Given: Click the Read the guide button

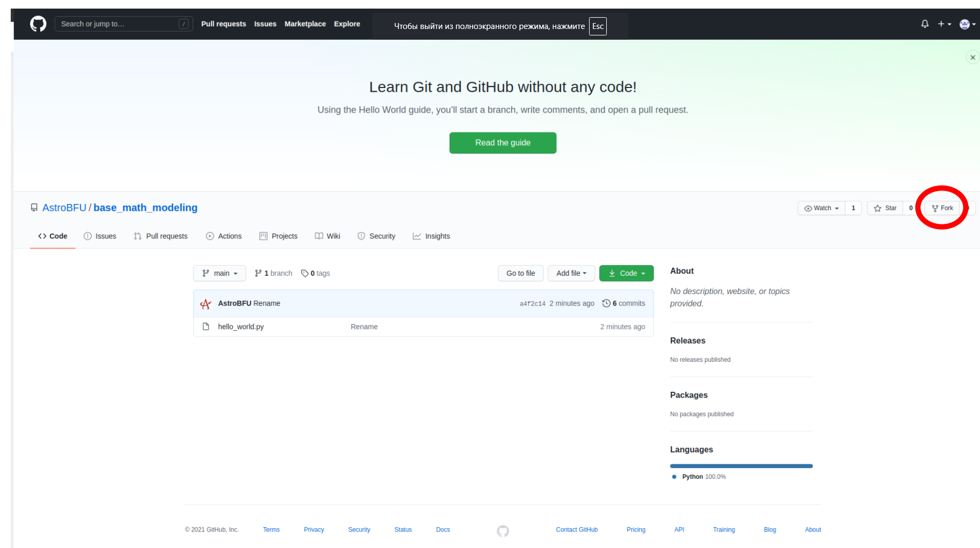Looking at the screenshot, I should pyautogui.click(x=503, y=143).
